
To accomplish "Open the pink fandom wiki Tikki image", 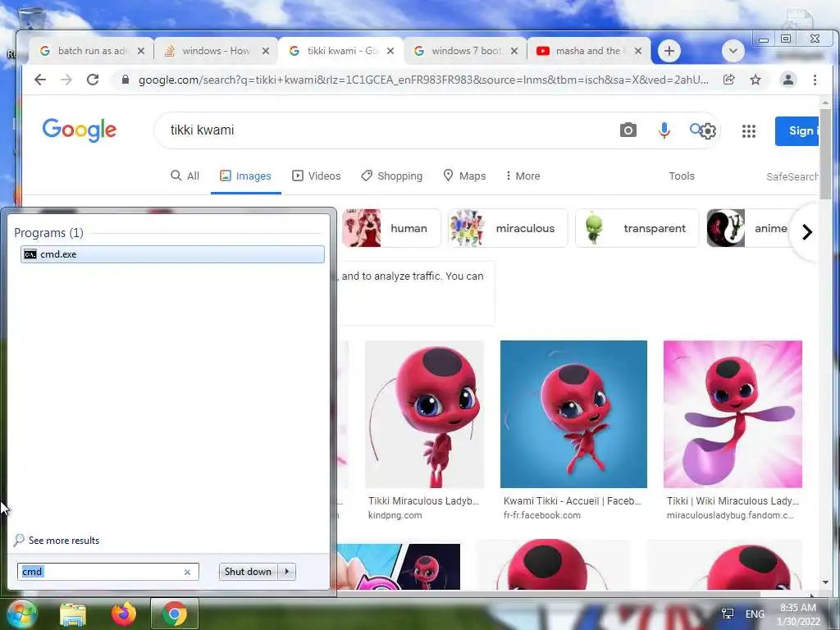I will click(x=733, y=414).
